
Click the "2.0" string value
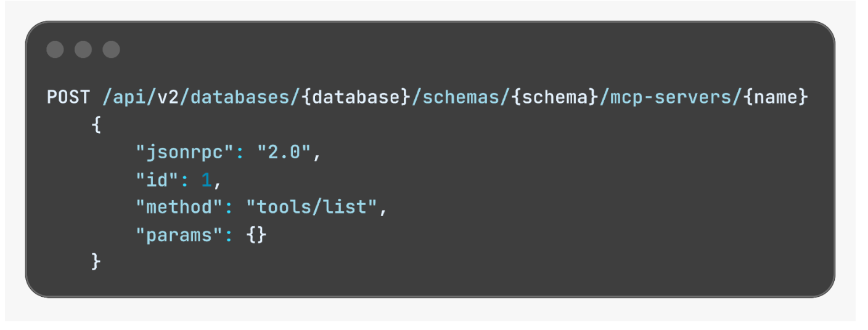tap(279, 153)
